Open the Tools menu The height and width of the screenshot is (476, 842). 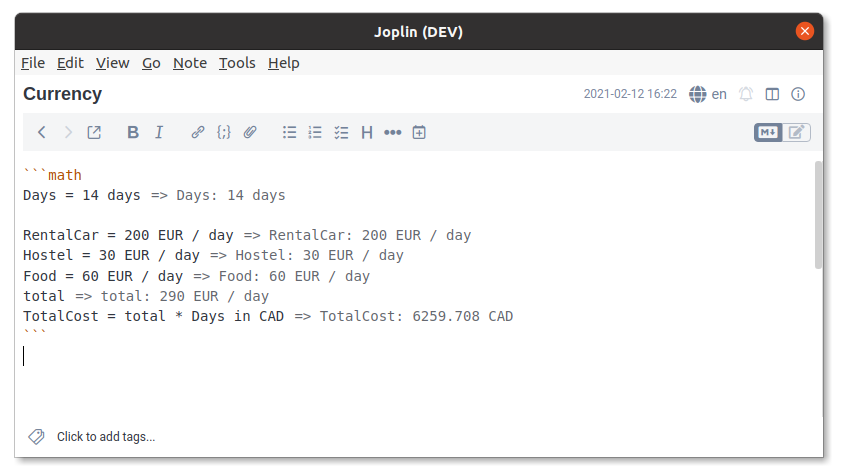(x=237, y=63)
